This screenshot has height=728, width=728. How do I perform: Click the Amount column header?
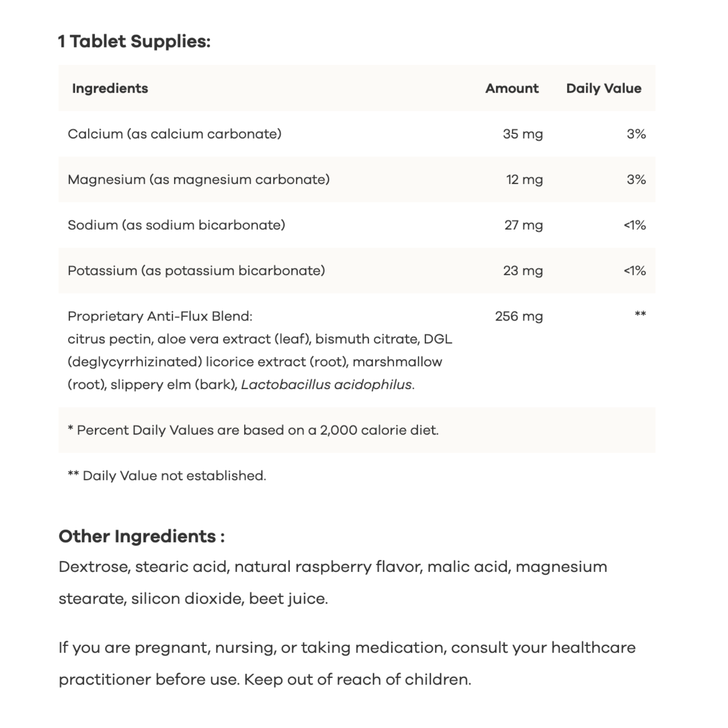click(511, 88)
